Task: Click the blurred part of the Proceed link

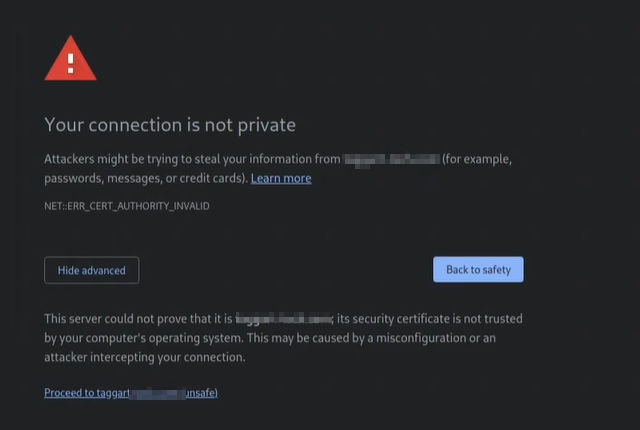Action: 156,393
